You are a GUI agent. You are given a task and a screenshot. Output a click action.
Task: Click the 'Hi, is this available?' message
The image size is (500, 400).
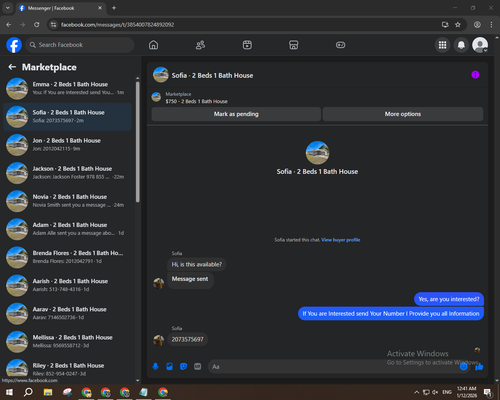197,264
